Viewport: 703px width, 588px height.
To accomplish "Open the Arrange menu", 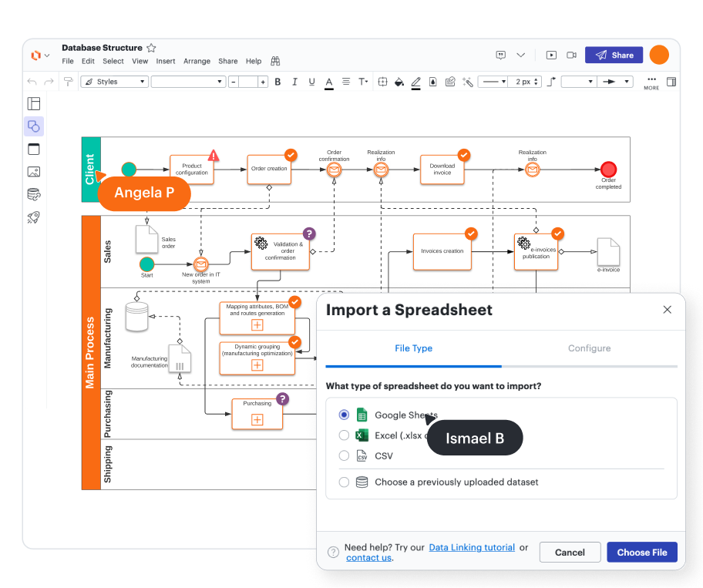I will [197, 61].
